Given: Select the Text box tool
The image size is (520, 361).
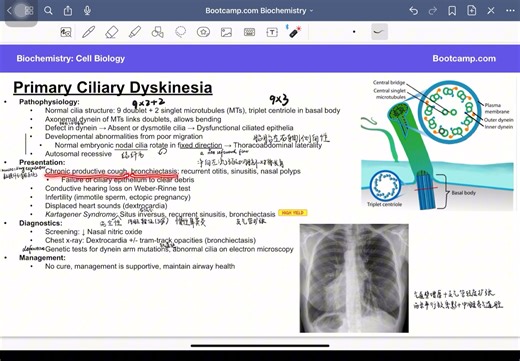Looking at the screenshot, I should click(x=272, y=32).
